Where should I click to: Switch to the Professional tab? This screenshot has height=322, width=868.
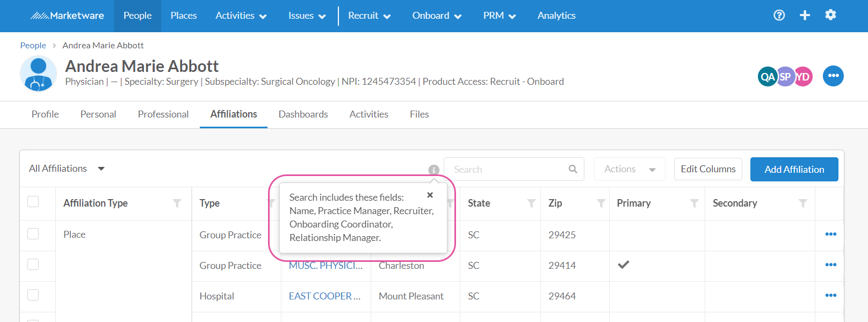tap(163, 114)
